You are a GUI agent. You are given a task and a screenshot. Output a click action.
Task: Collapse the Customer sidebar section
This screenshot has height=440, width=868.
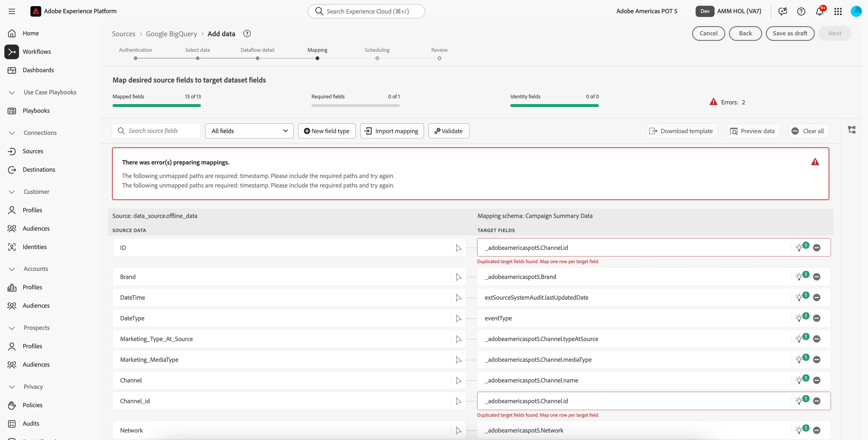12,192
